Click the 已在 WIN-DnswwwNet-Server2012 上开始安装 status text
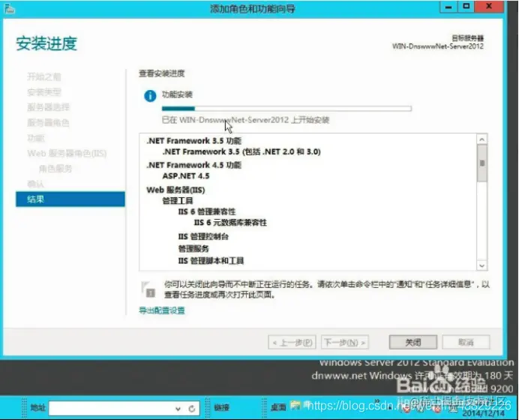The image size is (519, 420). (245, 120)
